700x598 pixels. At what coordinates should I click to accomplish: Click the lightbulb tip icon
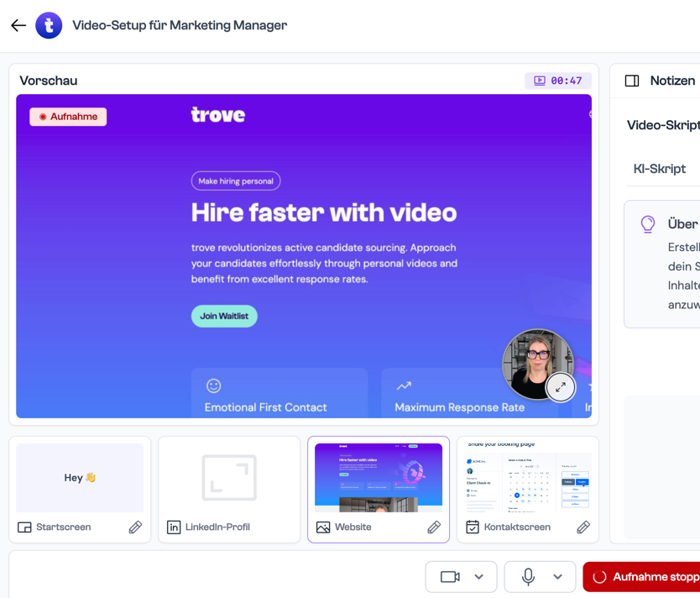648,224
